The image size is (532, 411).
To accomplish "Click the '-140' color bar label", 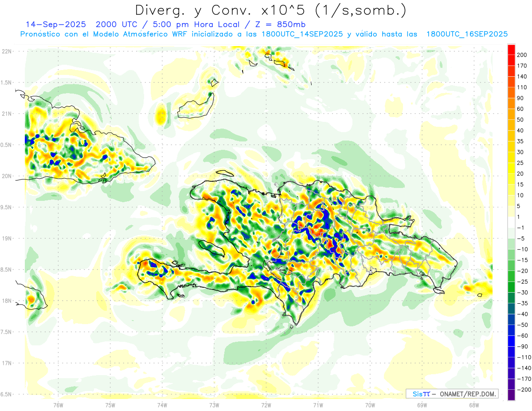I will 524,368.
